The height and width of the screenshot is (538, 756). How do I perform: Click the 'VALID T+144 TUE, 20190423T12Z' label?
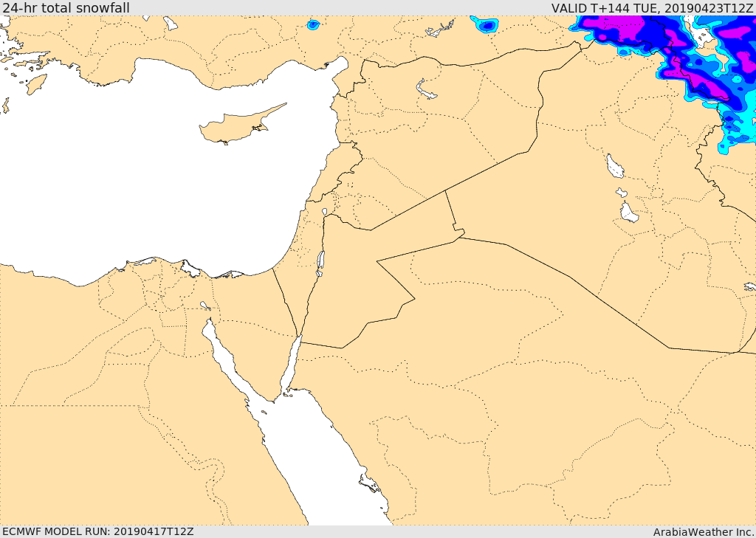tap(652, 8)
